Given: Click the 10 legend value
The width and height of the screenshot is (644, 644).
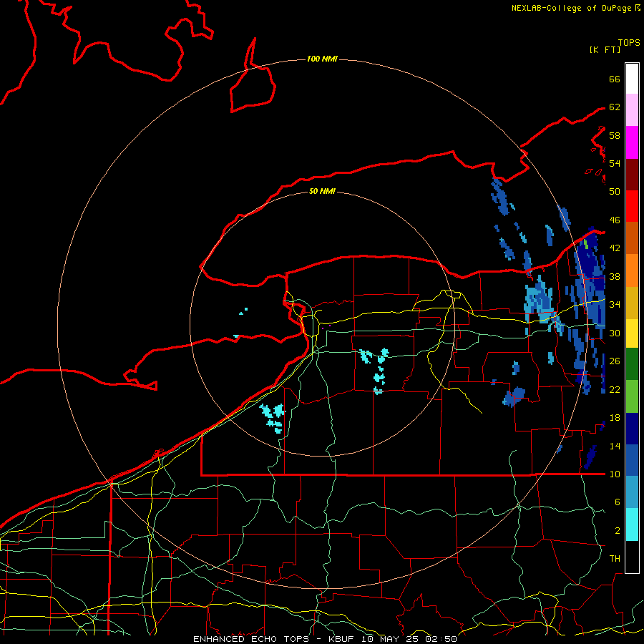Looking at the screenshot, I should pyautogui.click(x=615, y=474).
